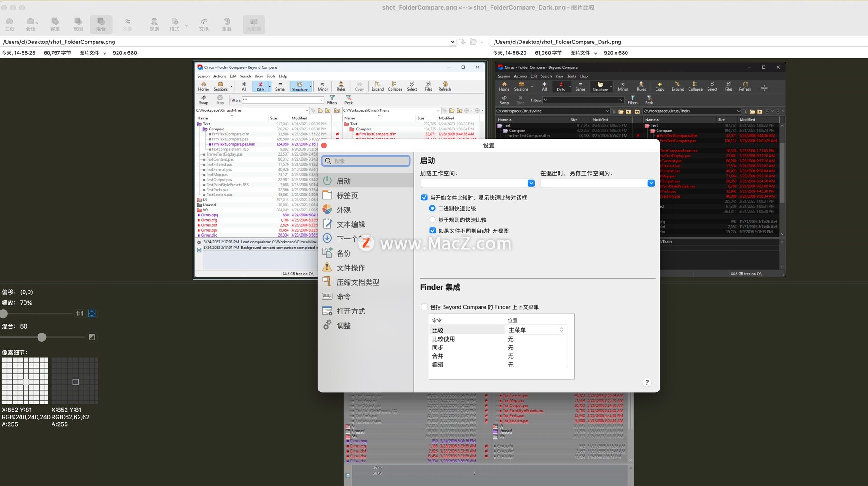Click the 元数据 metadata toolbar icon

(x=254, y=24)
